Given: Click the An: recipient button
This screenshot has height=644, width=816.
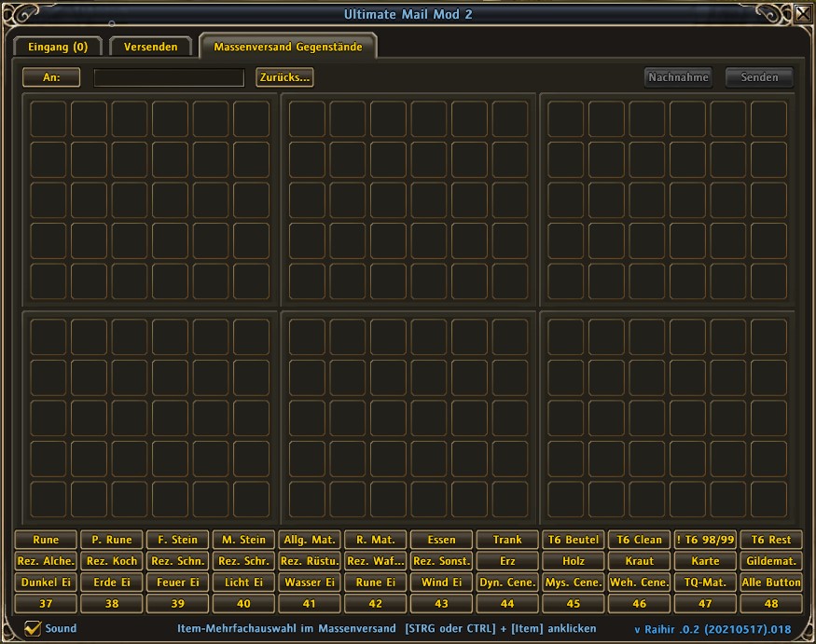Looking at the screenshot, I should (51, 77).
